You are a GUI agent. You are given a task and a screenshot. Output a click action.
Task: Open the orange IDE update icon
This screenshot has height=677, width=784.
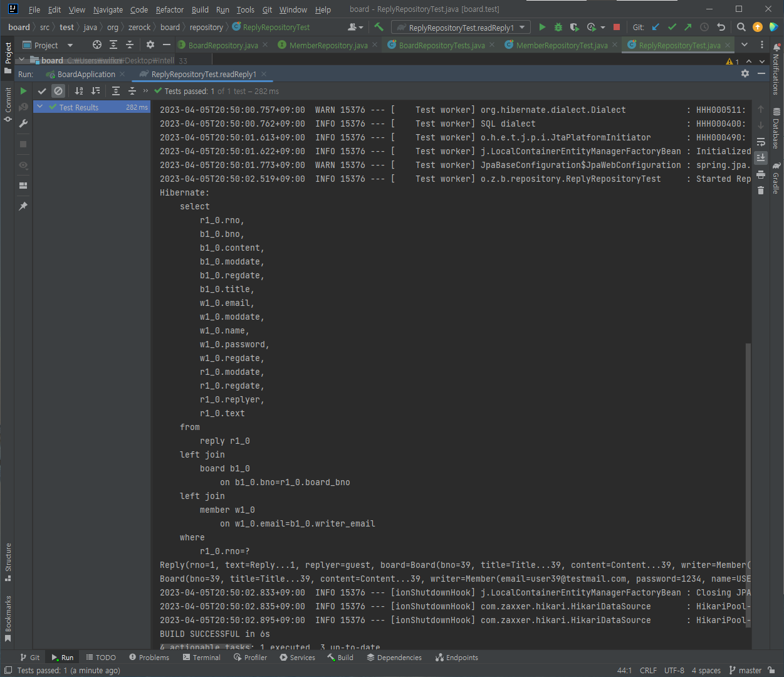tap(758, 27)
